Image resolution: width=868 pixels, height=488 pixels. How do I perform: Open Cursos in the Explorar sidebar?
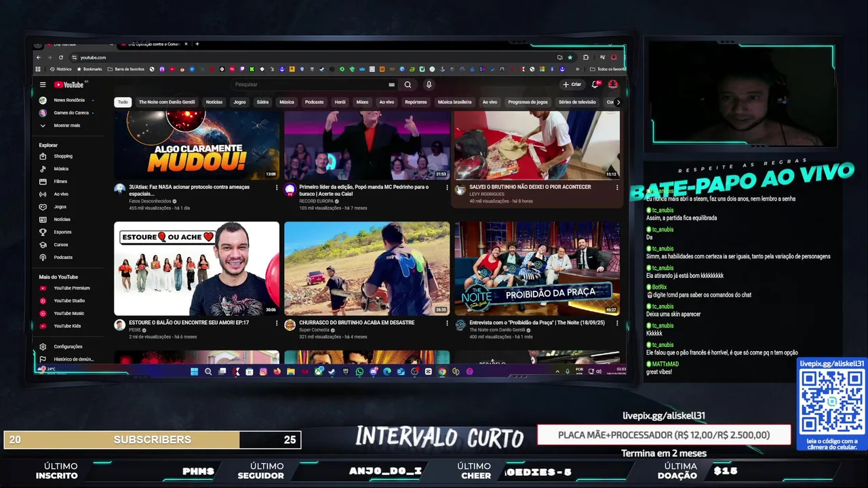point(61,245)
